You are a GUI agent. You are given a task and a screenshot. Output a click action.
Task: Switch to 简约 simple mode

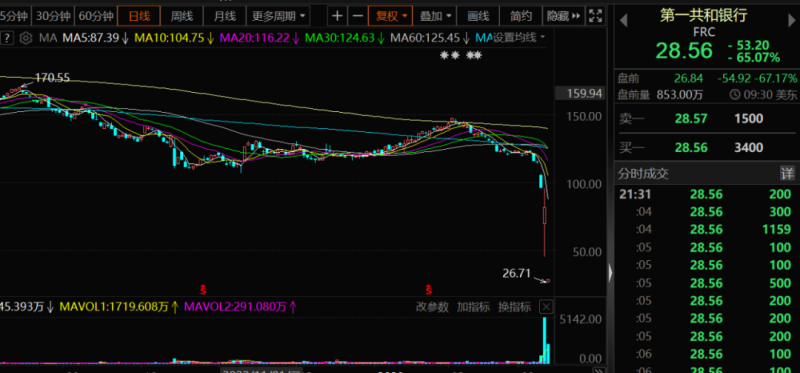pos(521,16)
